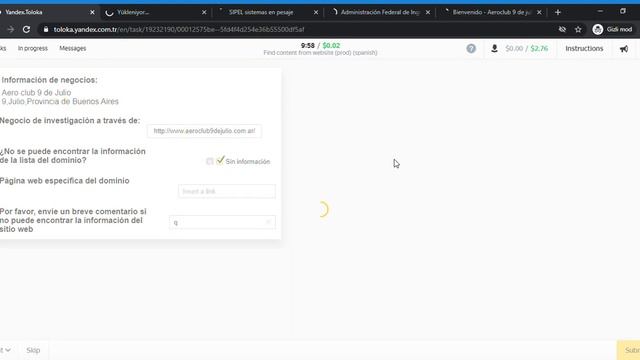640x360 pixels.
Task: Click the Find content from website task title
Action: (x=320, y=53)
